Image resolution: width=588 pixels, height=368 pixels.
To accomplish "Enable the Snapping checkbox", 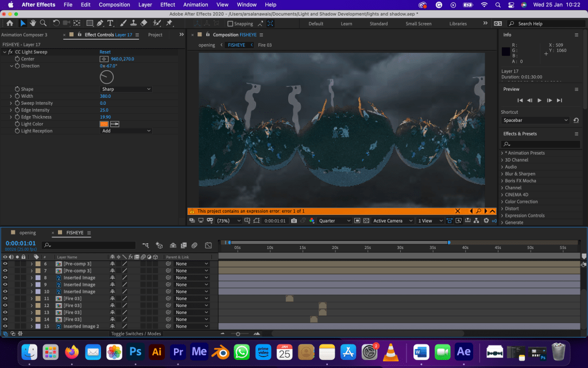I will tap(230, 24).
